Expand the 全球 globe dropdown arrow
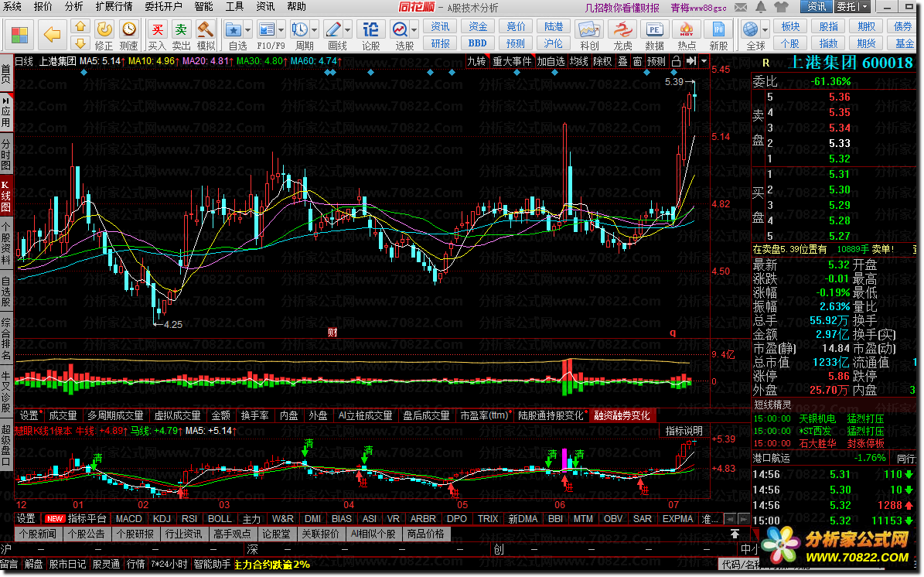This screenshot has height=577, width=924. [x=765, y=29]
